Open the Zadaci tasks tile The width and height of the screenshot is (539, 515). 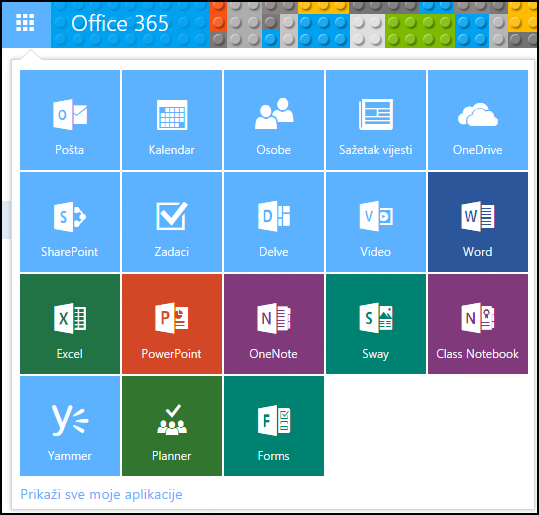tap(172, 222)
